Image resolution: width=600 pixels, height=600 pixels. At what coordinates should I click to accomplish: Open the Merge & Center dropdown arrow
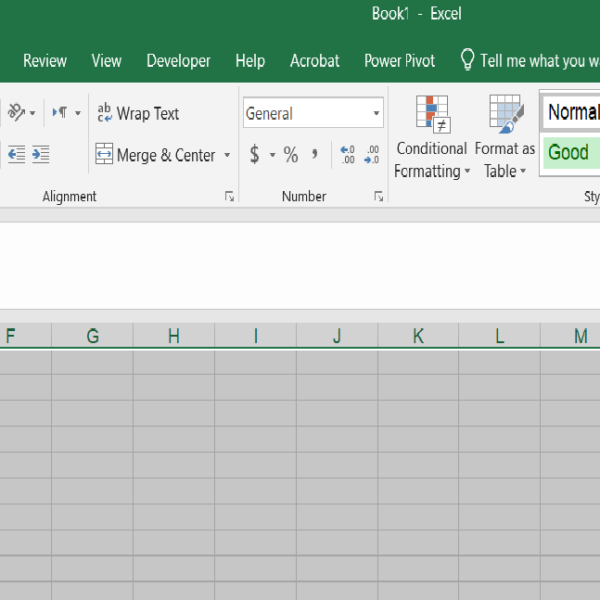(227, 155)
